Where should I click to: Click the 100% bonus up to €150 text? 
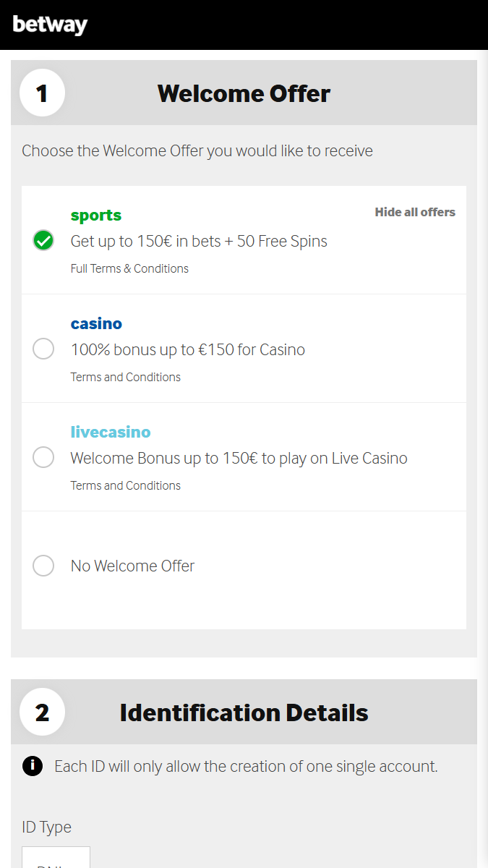coord(188,350)
